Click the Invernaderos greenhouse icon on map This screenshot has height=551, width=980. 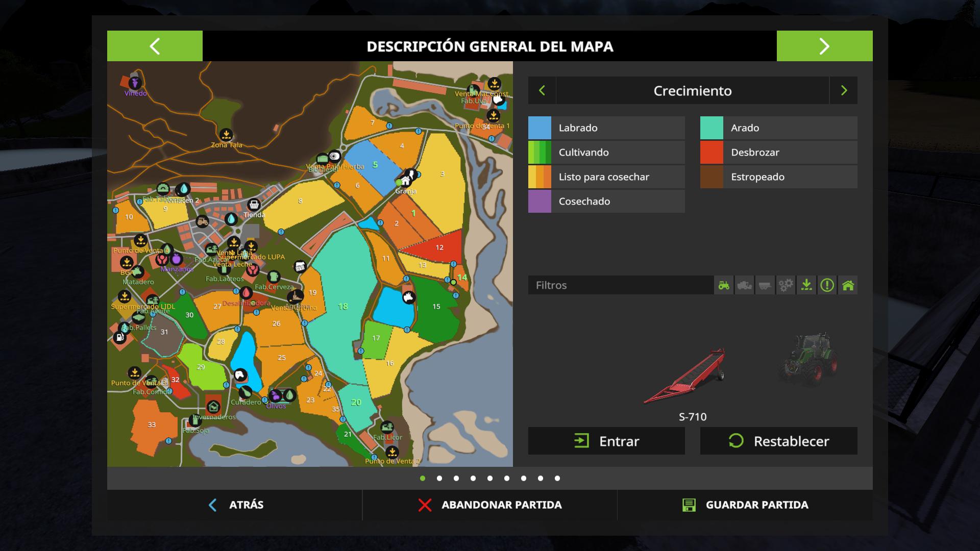(213, 407)
